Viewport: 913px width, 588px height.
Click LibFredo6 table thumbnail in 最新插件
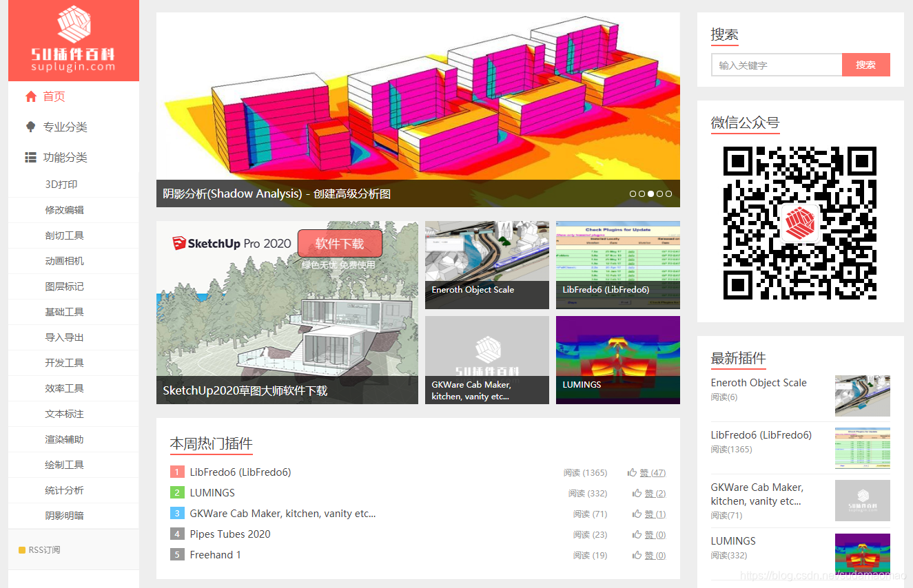(863, 448)
